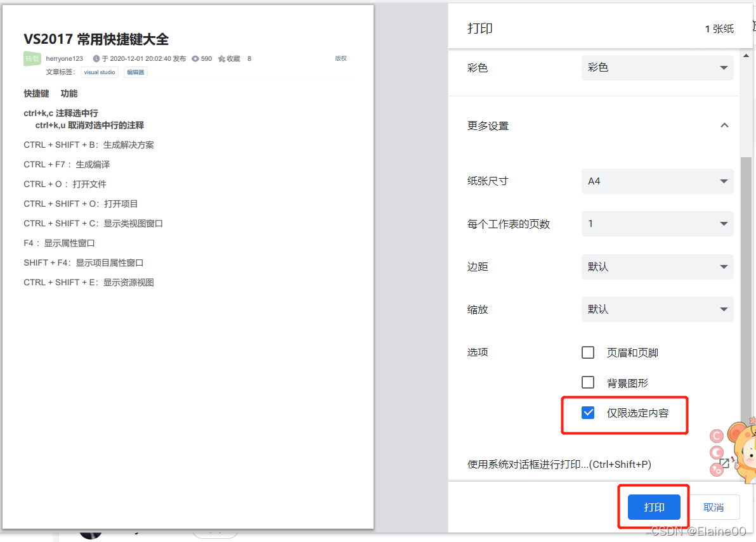
Task: Open the 缩放 scale dropdown
Action: [657, 309]
